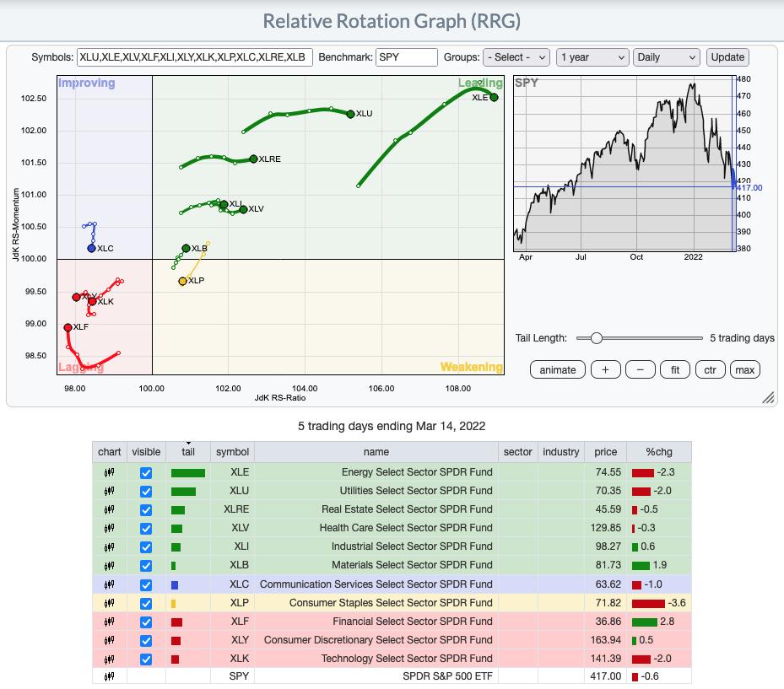Toggle visibility checkbox for XLY
784x689 pixels.
[146, 641]
